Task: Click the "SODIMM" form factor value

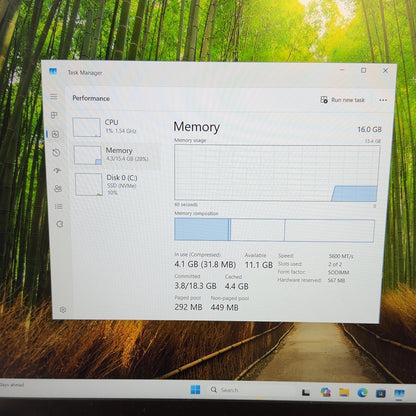Action: [338, 273]
